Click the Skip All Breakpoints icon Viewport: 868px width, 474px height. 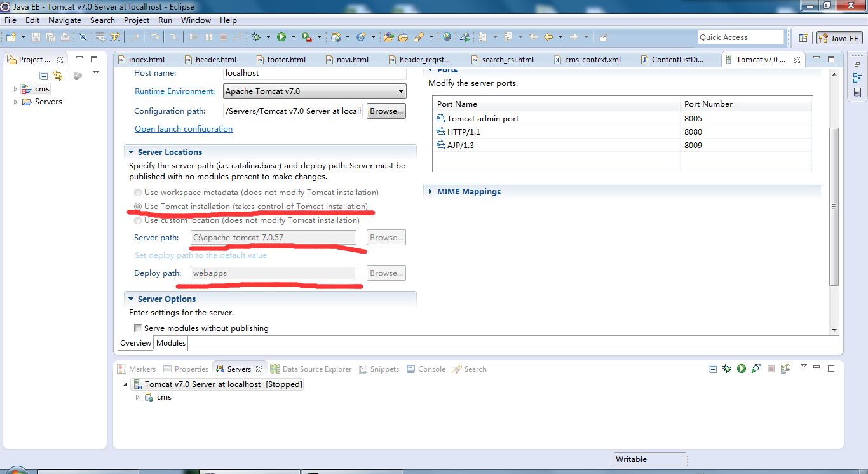pos(83,37)
